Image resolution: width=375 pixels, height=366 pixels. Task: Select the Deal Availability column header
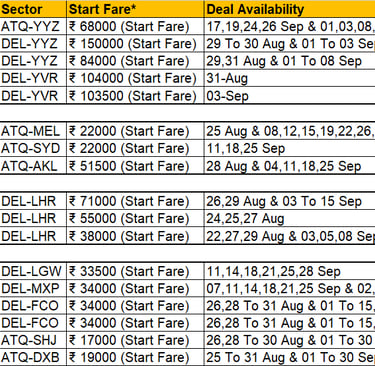tap(290, 9)
